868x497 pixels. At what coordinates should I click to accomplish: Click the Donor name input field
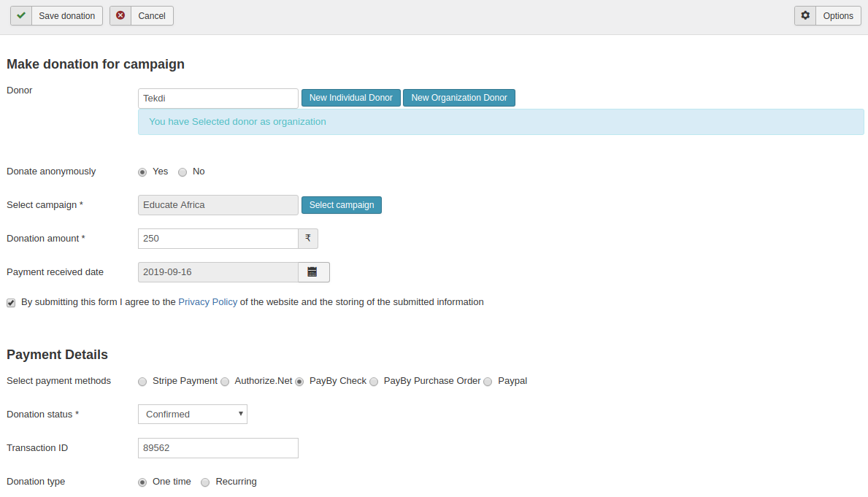click(x=218, y=99)
